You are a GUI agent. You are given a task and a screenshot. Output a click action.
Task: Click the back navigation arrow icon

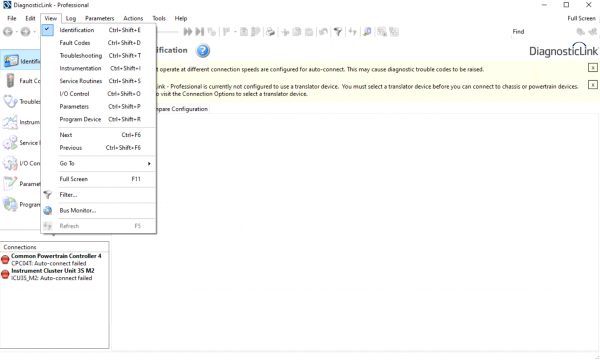pos(8,32)
